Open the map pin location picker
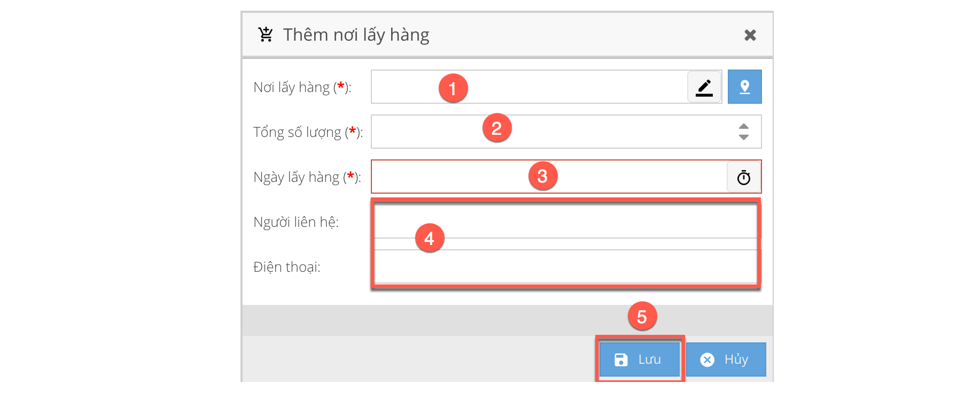Screen dimensions: 980x398 tap(744, 87)
